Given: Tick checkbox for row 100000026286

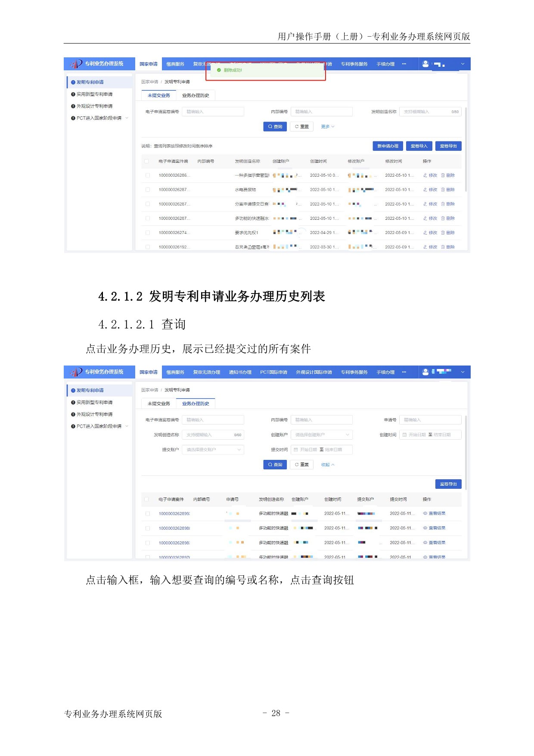Looking at the screenshot, I should (x=148, y=175).
